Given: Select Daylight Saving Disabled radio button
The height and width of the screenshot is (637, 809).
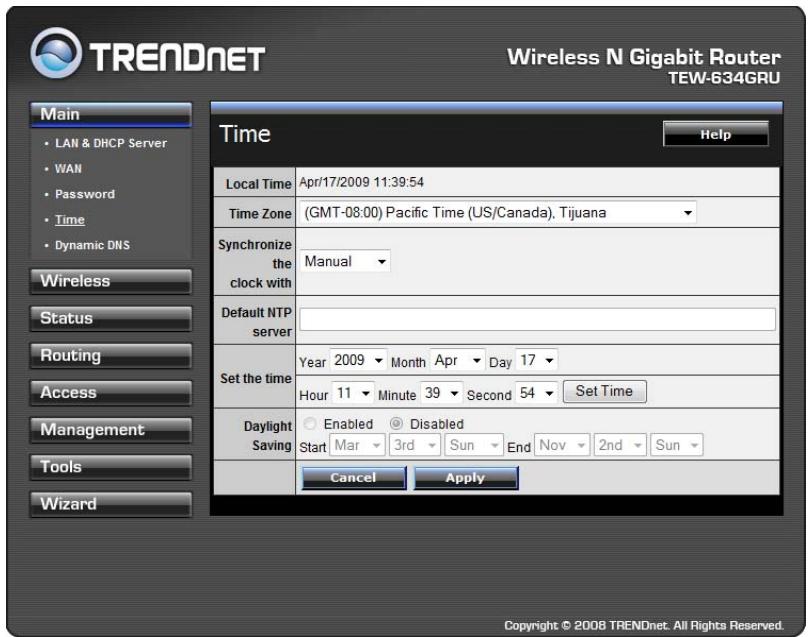Looking at the screenshot, I should [396, 423].
